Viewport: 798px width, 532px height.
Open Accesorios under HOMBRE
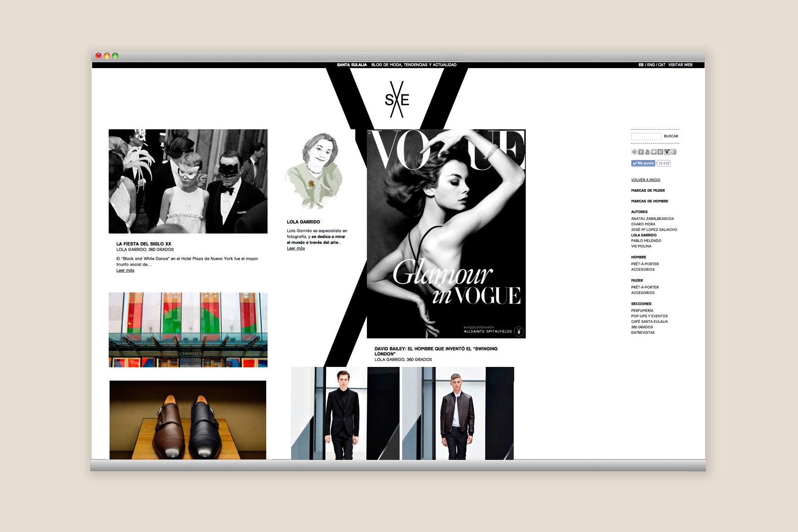643,269
